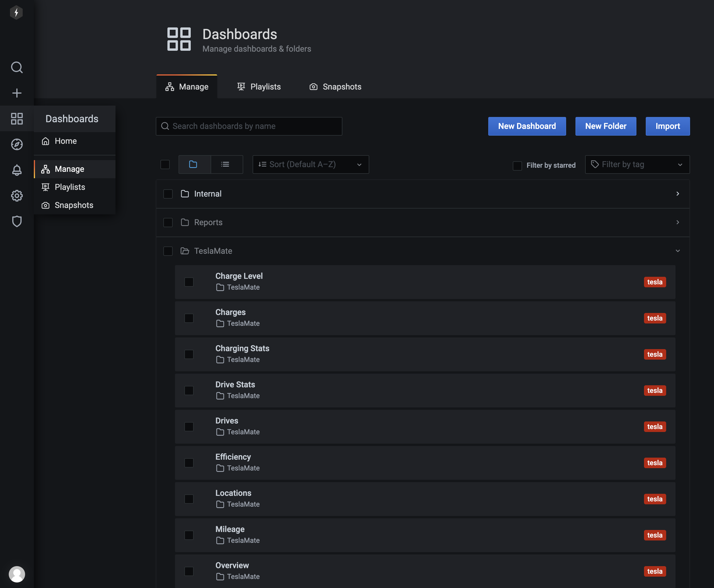Select Snapshots in the Dashboards flyout menu
714x588 pixels.
pos(73,205)
